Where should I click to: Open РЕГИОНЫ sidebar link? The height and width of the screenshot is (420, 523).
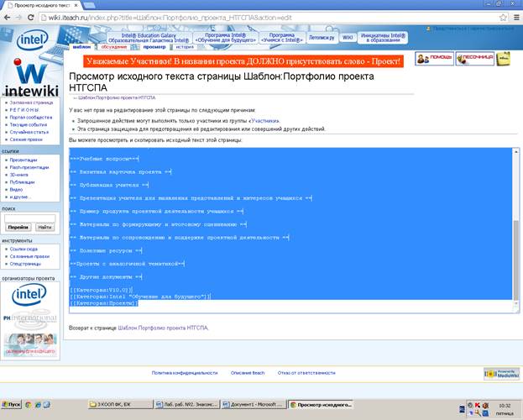(x=24, y=110)
